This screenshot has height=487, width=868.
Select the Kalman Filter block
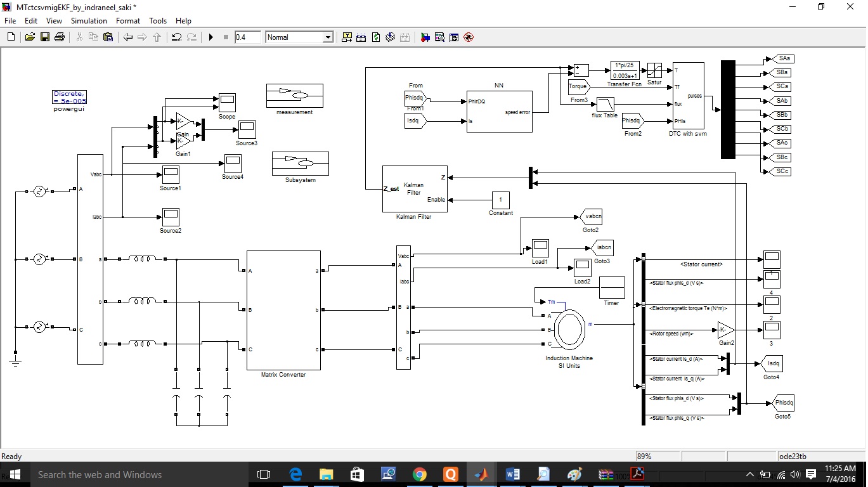415,189
